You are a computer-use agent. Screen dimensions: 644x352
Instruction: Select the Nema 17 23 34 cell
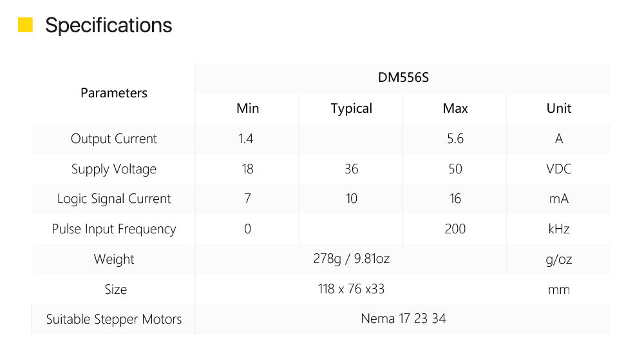(x=403, y=318)
